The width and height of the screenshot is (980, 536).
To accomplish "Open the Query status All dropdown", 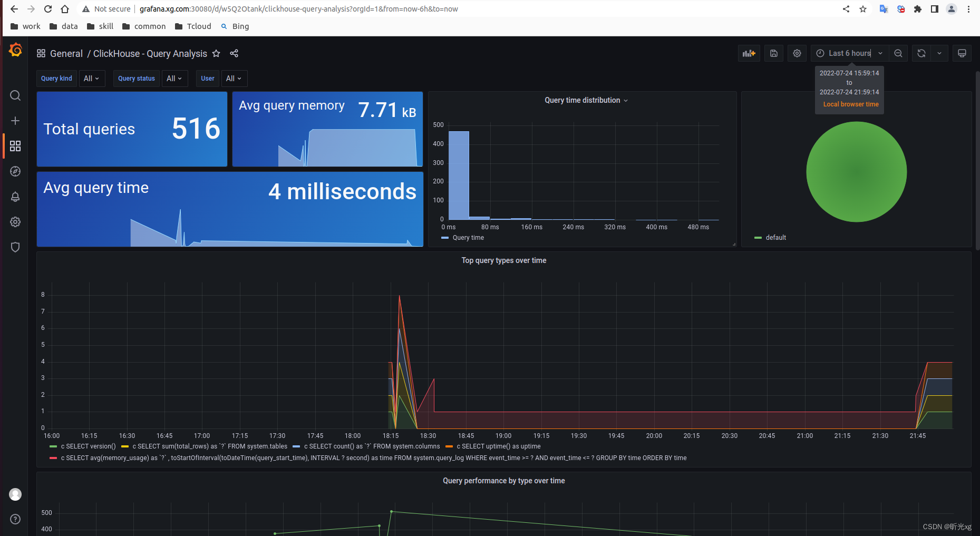I will tap(174, 79).
